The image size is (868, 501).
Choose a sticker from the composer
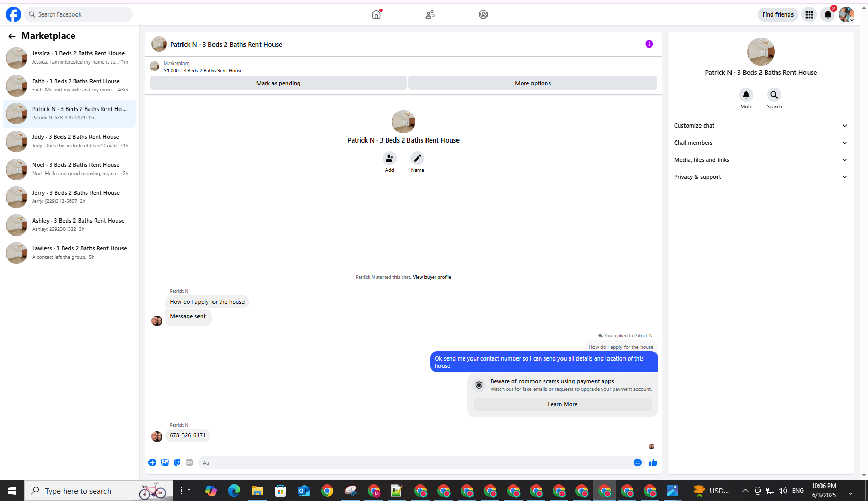177,463
